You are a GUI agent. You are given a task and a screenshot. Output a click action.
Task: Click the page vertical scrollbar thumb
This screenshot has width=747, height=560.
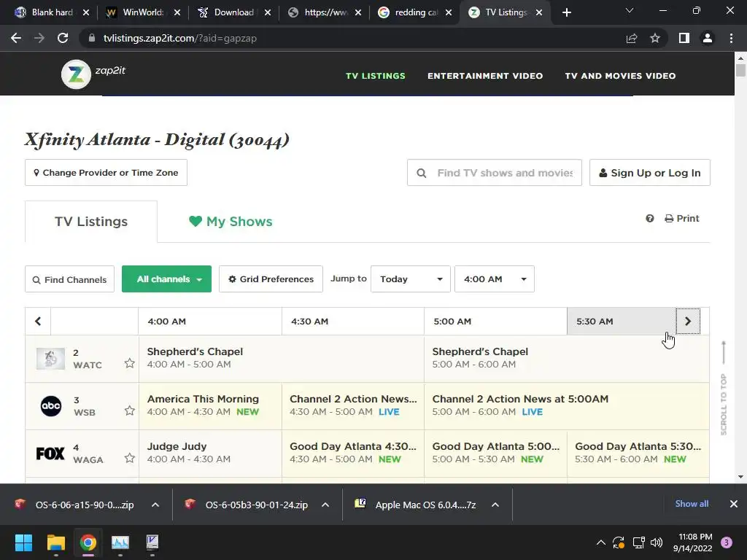(x=740, y=71)
